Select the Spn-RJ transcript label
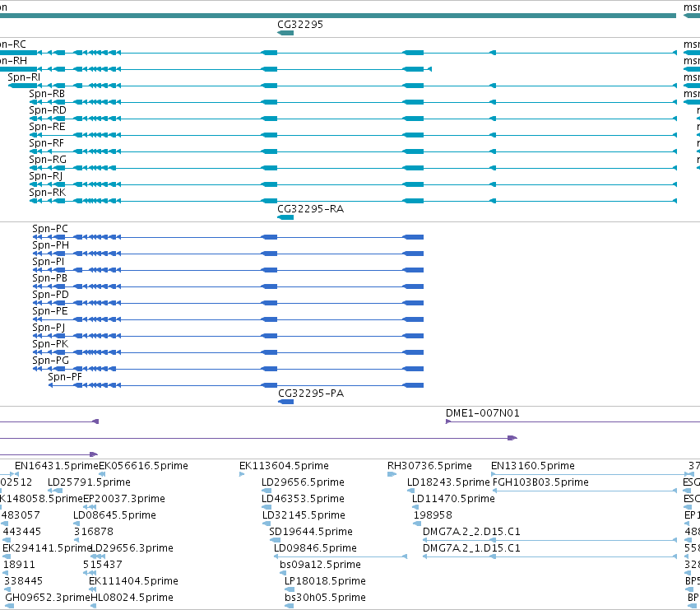Viewport: 700px width, 610px height. [x=45, y=176]
